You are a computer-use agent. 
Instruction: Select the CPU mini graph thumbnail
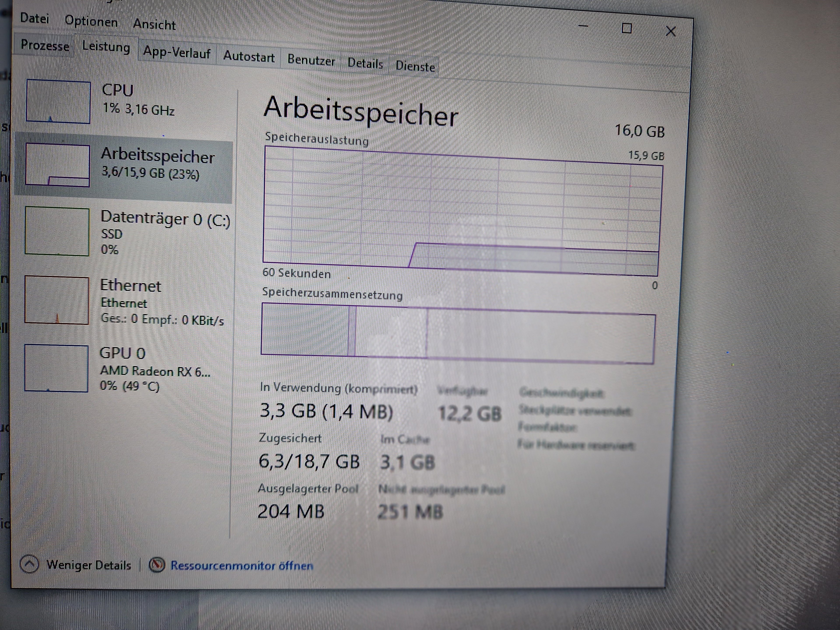click(58, 102)
